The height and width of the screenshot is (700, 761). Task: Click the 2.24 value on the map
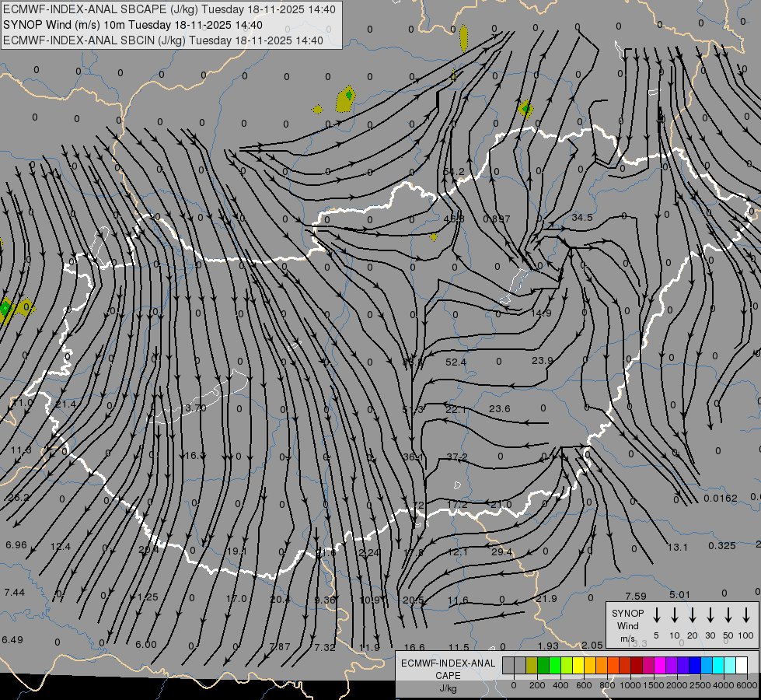coord(369,552)
